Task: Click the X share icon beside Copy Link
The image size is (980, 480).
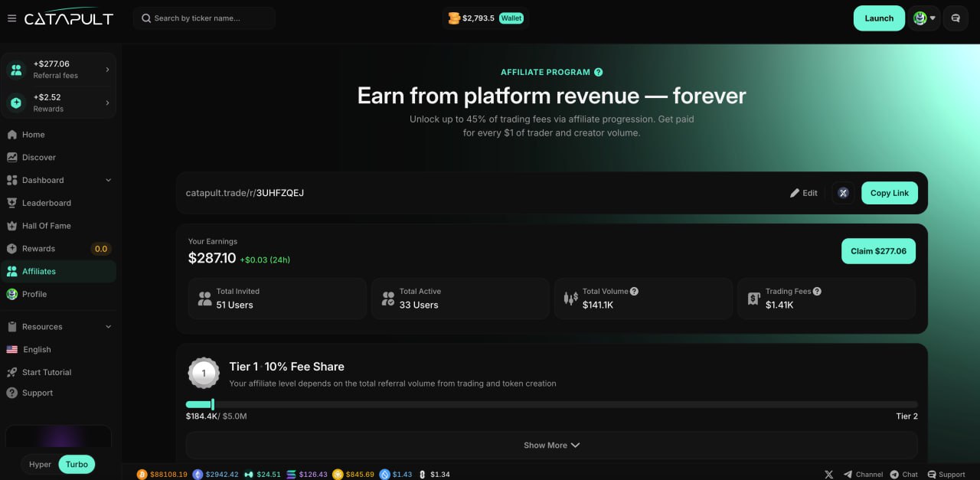Action: [843, 193]
